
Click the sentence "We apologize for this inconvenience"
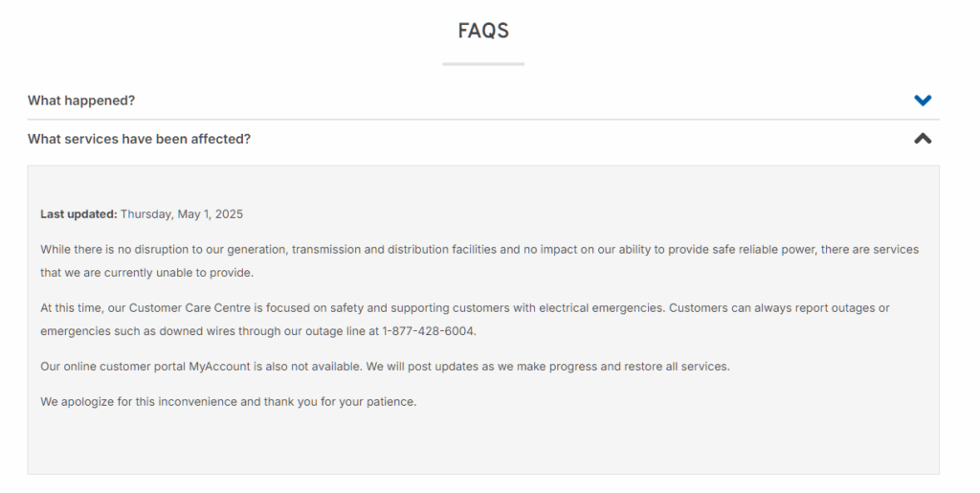[x=228, y=402]
